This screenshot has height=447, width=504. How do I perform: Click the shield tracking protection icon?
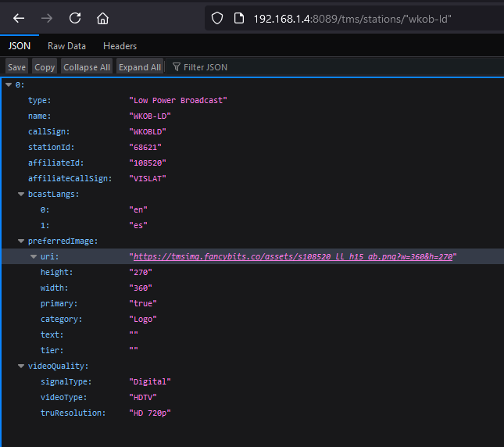(x=218, y=18)
